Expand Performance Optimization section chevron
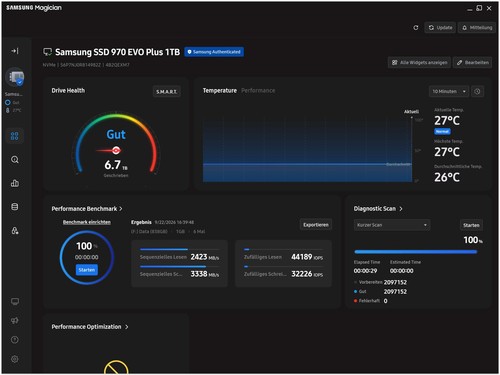The image size is (500, 375). [127, 327]
